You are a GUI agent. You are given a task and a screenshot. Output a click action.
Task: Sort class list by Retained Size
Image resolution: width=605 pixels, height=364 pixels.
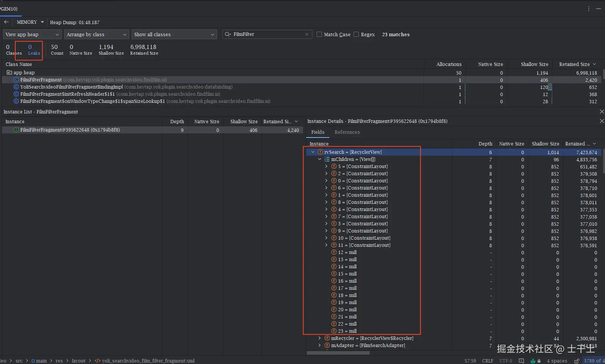(577, 64)
